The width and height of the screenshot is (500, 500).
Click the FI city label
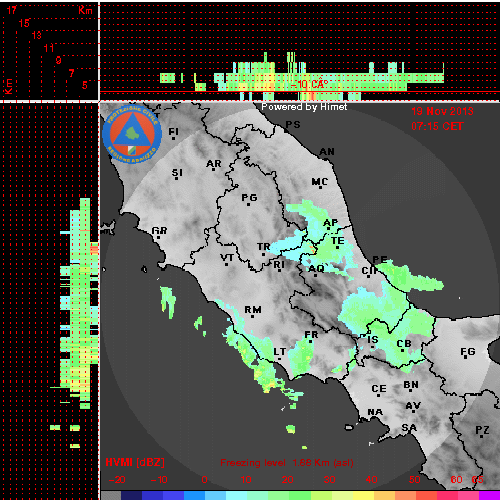(x=173, y=132)
